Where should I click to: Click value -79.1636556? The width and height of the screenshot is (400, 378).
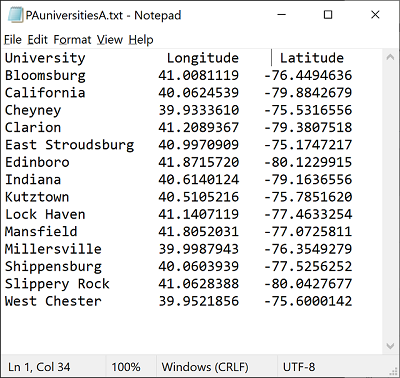pos(308,179)
